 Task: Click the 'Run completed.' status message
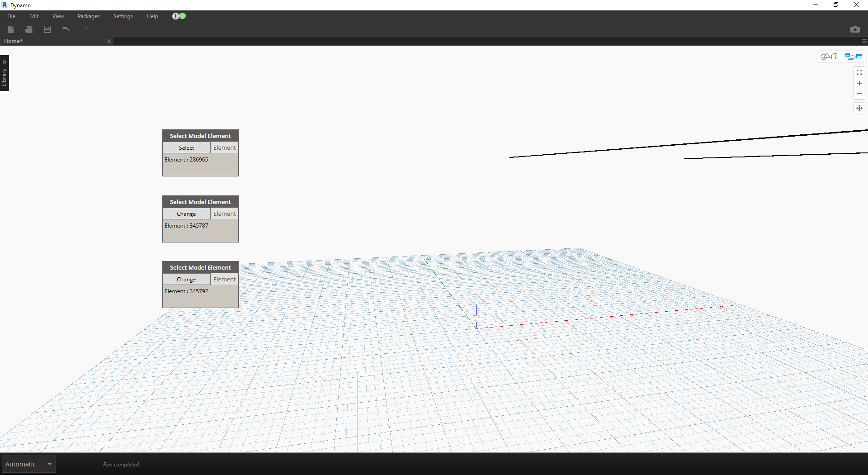pyautogui.click(x=122, y=465)
